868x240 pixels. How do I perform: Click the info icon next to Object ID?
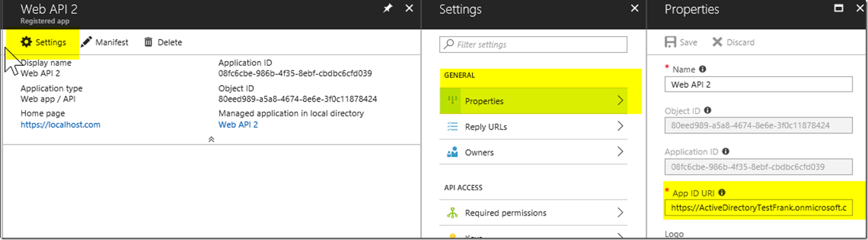708,110
